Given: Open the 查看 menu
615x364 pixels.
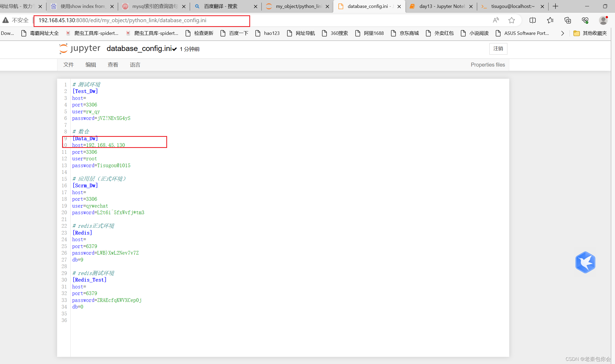Looking at the screenshot, I should click(x=113, y=65).
